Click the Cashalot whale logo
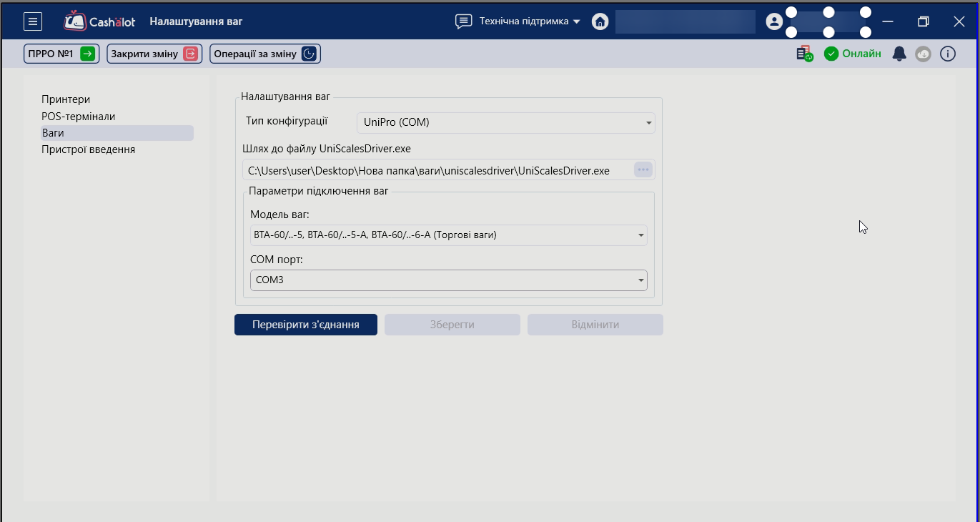Viewport: 980px width, 522px height. pos(74,21)
